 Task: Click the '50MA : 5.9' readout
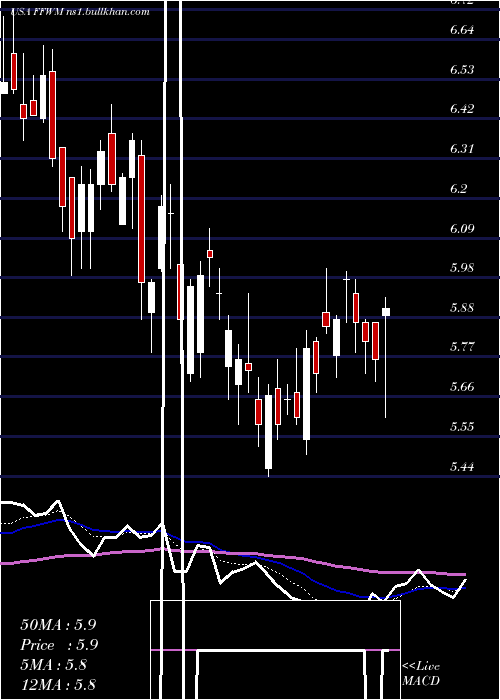(58, 625)
